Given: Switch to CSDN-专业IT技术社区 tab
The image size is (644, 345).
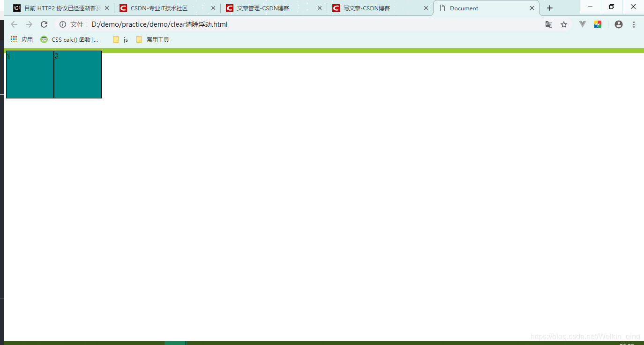Looking at the screenshot, I should coord(166,8).
